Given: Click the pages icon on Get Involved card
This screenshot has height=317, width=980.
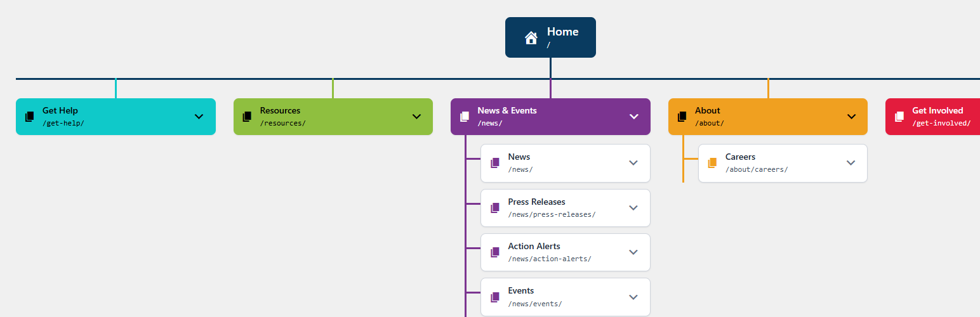Looking at the screenshot, I should (x=899, y=117).
